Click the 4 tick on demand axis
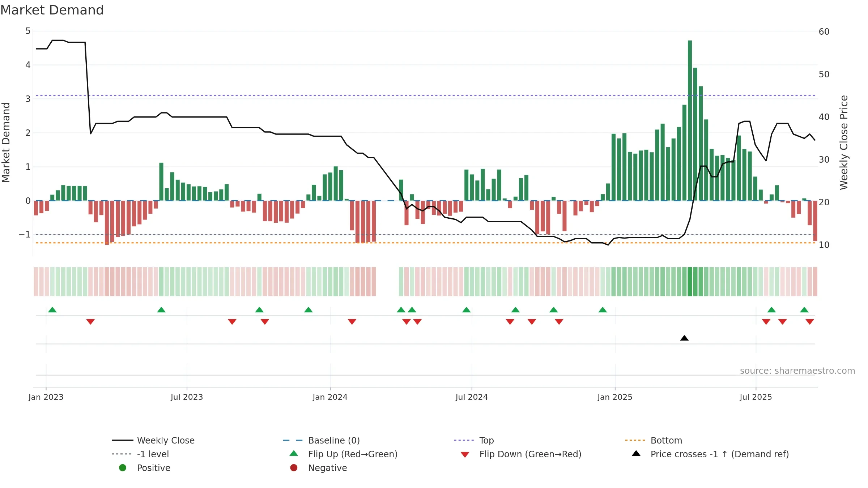This screenshot has width=868, height=488. [x=28, y=65]
